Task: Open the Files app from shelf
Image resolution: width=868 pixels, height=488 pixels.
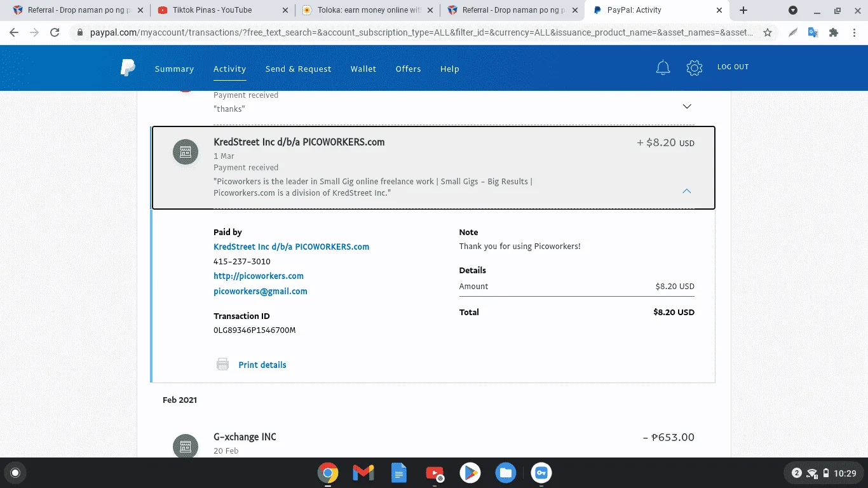Action: pos(506,473)
